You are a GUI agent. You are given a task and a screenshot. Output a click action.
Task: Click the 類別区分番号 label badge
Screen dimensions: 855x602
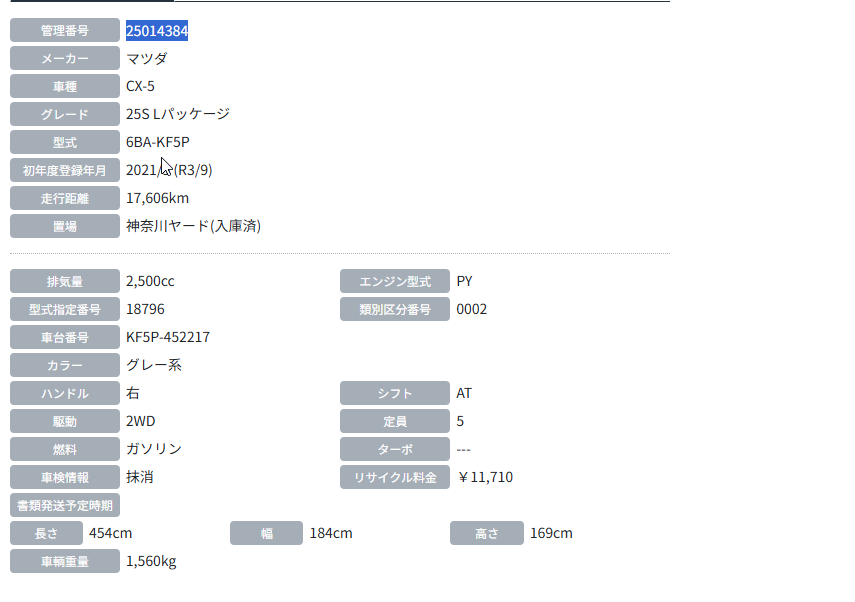395,309
